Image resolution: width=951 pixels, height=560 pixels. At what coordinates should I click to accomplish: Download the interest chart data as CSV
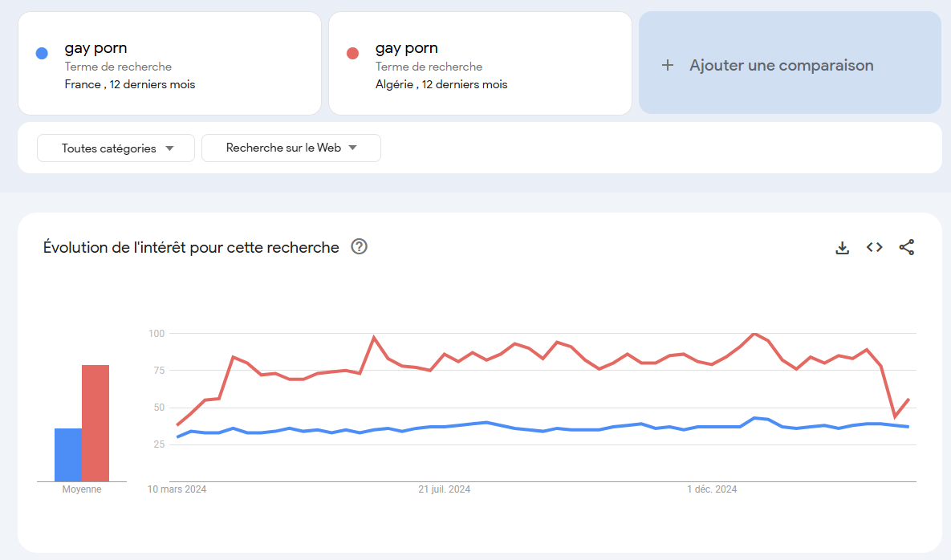842,248
